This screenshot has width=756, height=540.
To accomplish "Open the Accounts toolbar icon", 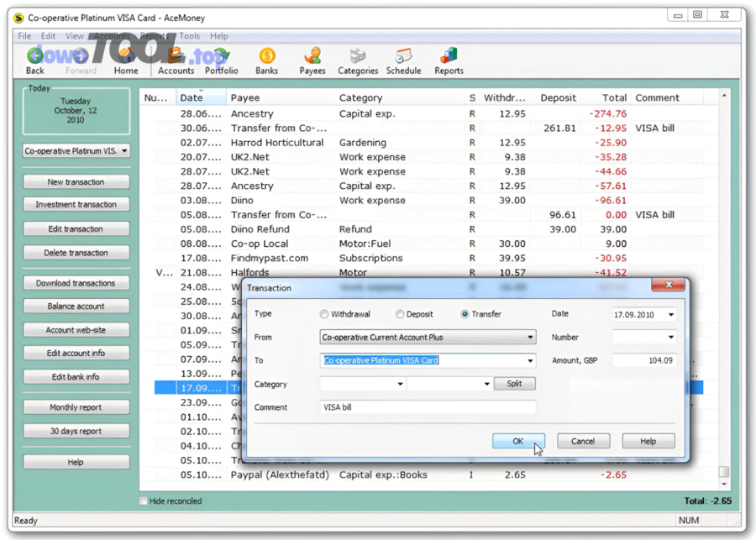I will click(176, 61).
